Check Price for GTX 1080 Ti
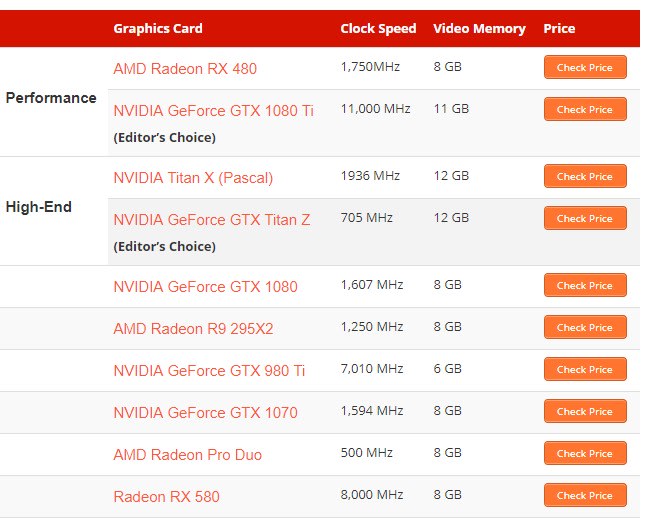Viewport: 645px width, 523px height. tap(585, 109)
